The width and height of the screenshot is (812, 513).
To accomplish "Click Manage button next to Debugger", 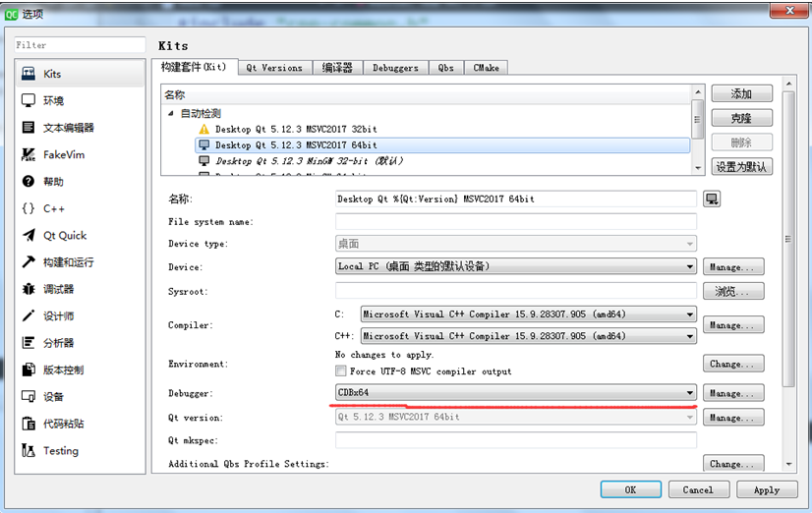I will coord(733,393).
